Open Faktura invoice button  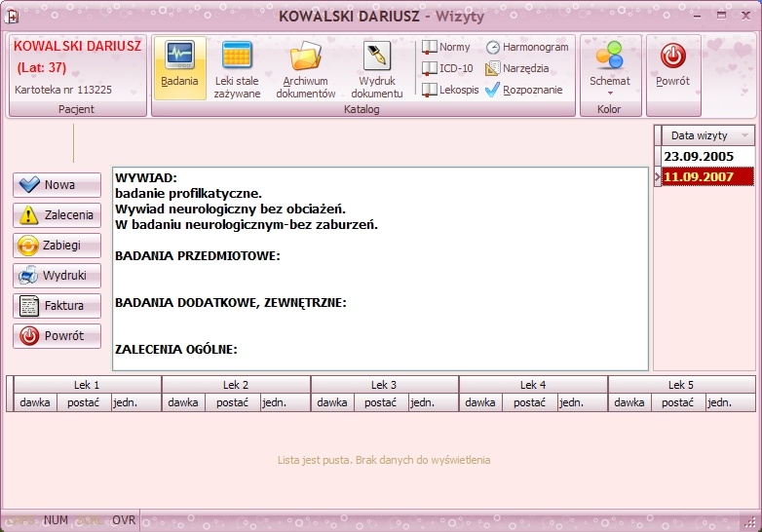57,306
